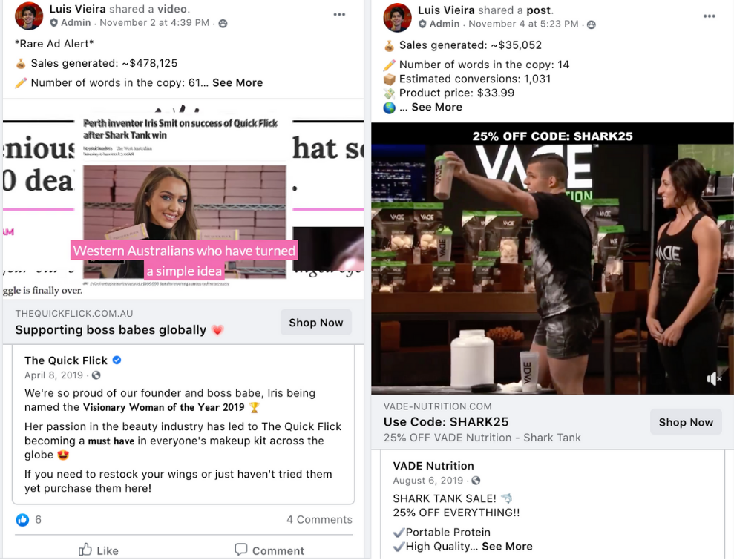The height and width of the screenshot is (560, 734).
Task: Click Comment on the left post
Action: (269, 550)
